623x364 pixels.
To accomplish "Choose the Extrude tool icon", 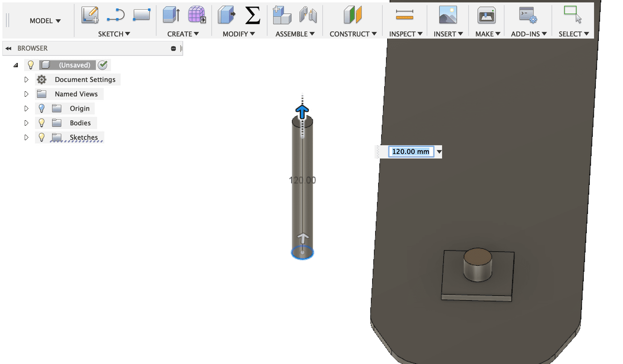I will (171, 15).
